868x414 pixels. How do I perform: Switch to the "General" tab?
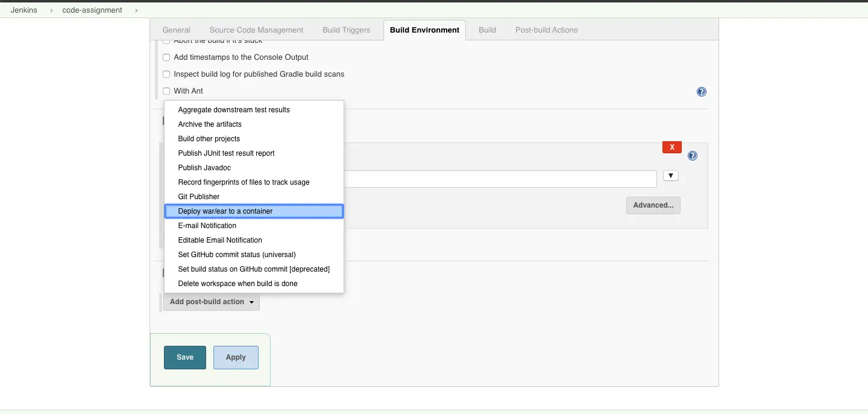[176, 30]
